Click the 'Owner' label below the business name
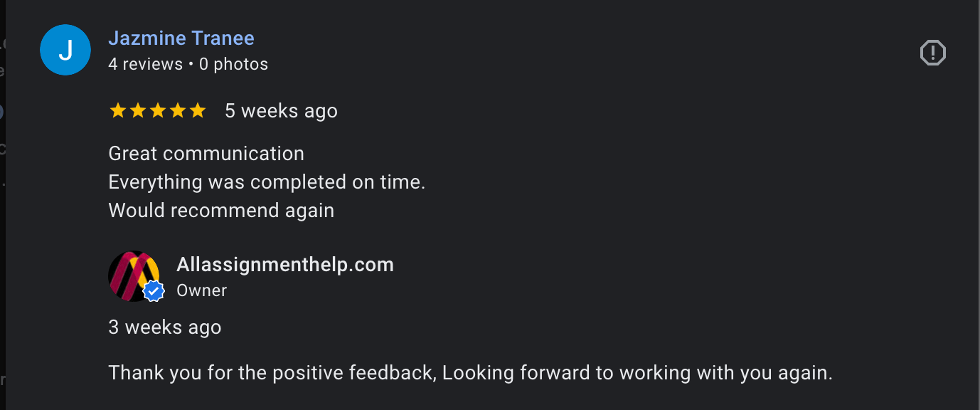Image resolution: width=980 pixels, height=410 pixels. (201, 290)
